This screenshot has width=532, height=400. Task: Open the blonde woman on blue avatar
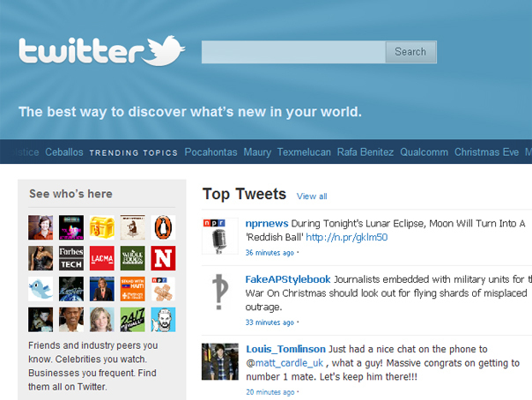102,320
